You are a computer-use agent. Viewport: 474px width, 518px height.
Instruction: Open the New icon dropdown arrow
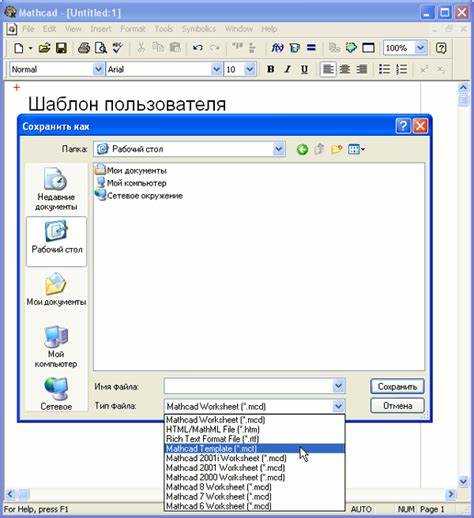tap(30, 48)
